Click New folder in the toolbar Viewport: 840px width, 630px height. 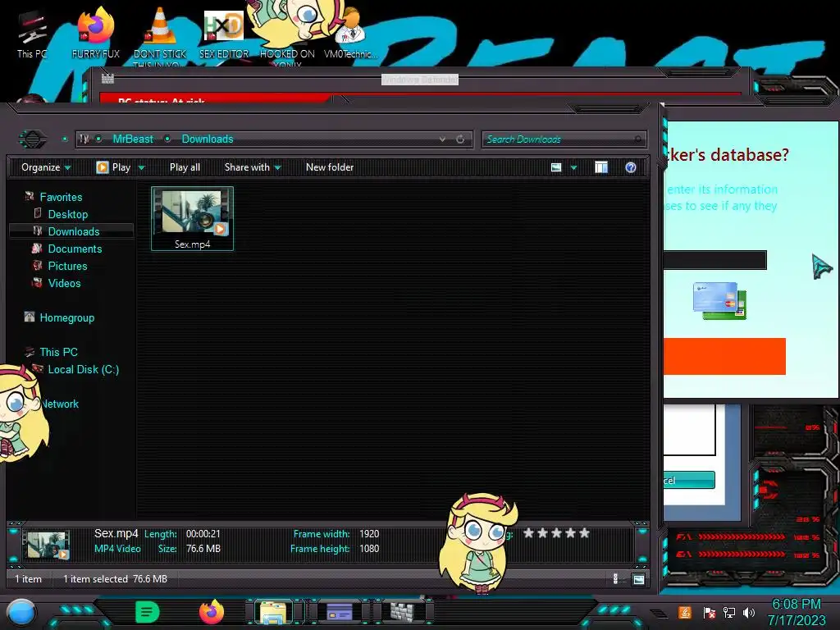[x=330, y=167]
